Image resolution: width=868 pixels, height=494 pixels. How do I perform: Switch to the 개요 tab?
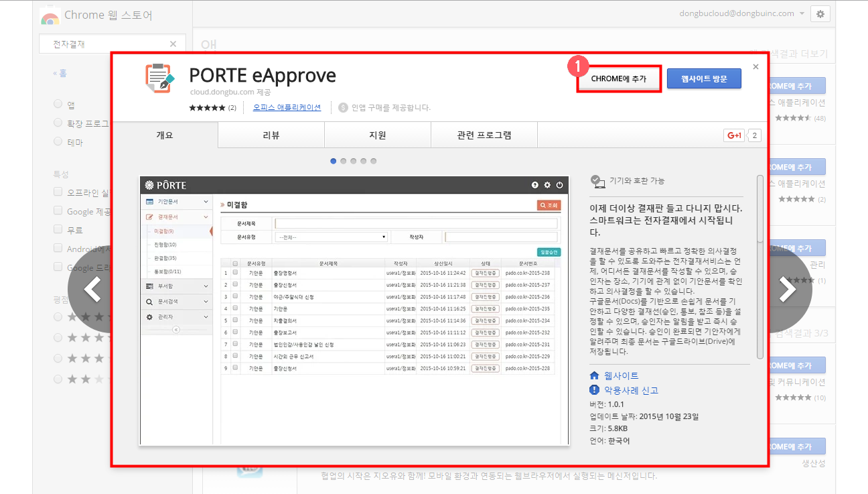pyautogui.click(x=165, y=135)
